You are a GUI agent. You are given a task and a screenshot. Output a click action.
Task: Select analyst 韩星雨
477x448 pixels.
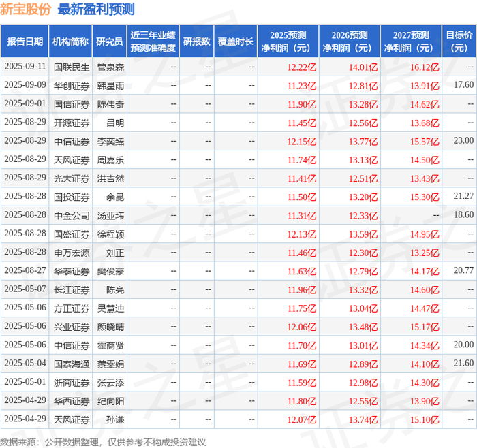(110, 86)
